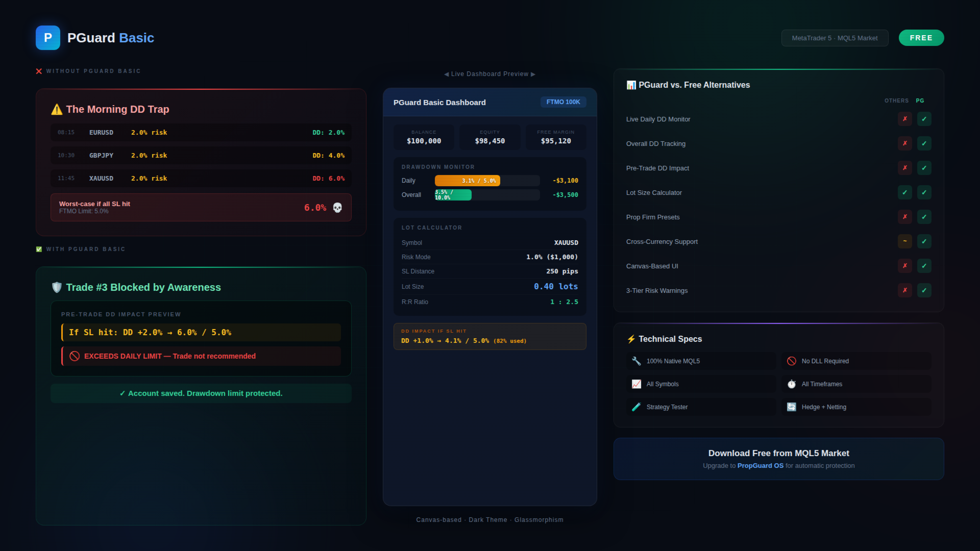Click the Others tilde box for Cross-Currency Support
This screenshot has height=551, width=980.
(x=904, y=241)
